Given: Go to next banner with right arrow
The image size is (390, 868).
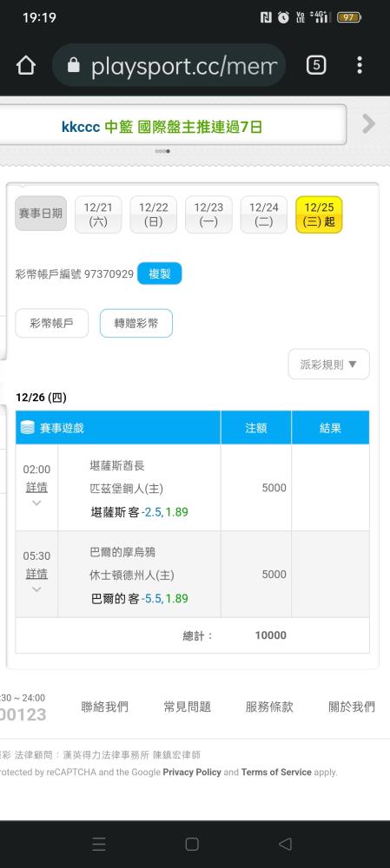Looking at the screenshot, I should pos(368,123).
